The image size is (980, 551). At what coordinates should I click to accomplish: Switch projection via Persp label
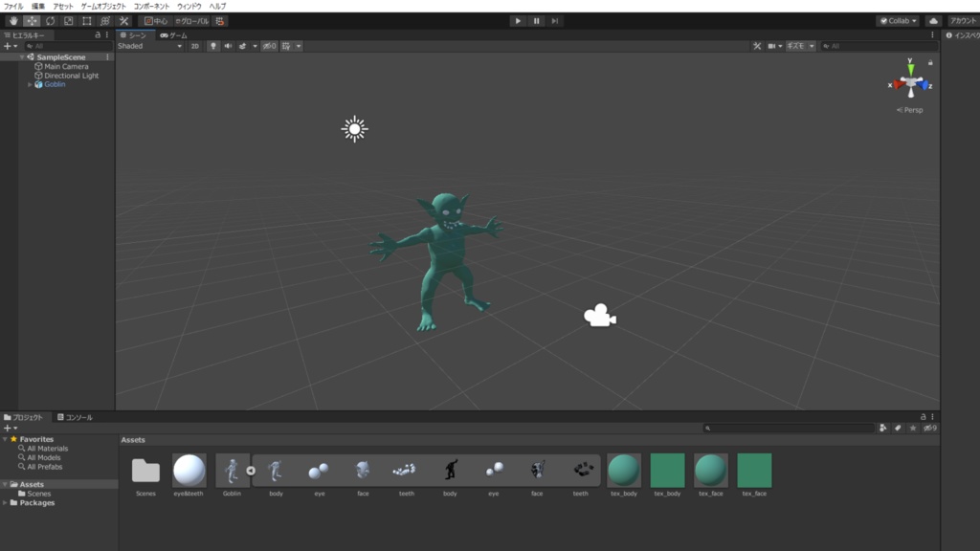pyautogui.click(x=909, y=110)
